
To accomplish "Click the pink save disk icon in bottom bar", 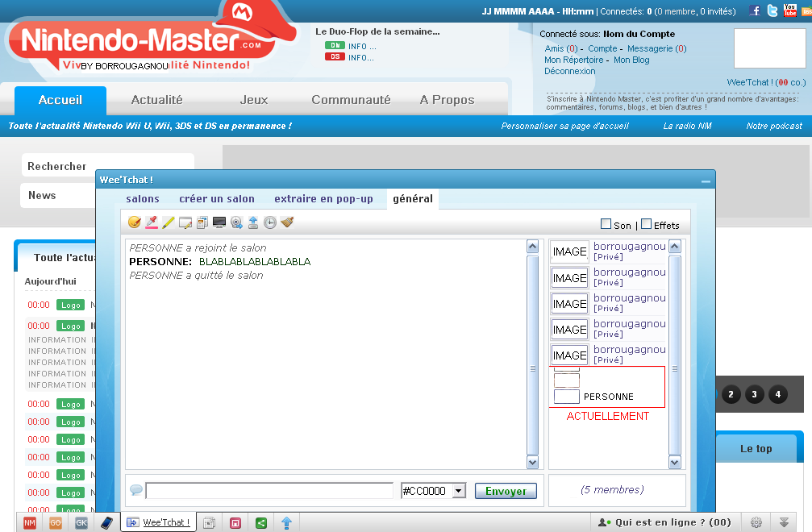I will click(x=235, y=522).
